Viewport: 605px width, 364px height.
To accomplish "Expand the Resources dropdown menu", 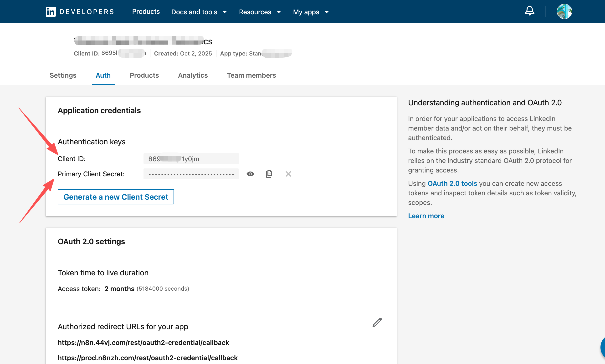I will (260, 12).
